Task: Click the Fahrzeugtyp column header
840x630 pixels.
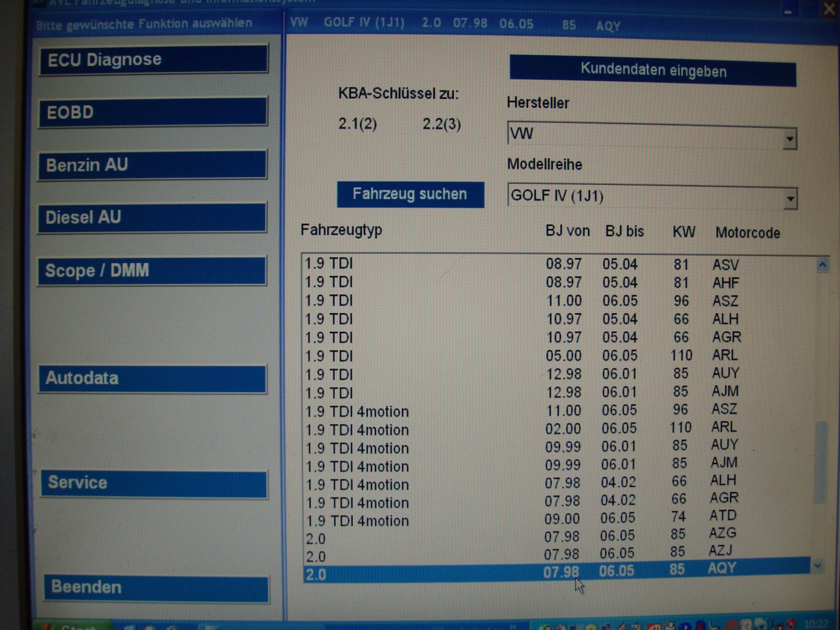Action: tap(341, 230)
